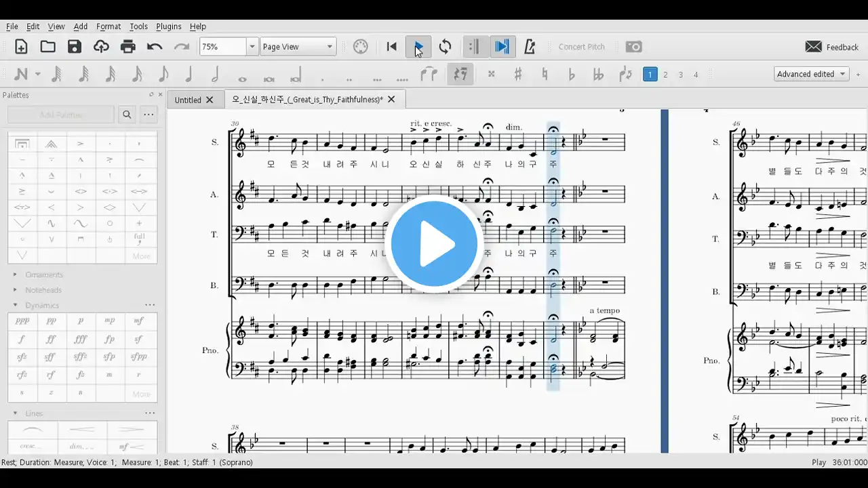Viewport: 868px width, 488px height.
Task: Create a new score
Action: 21,47
